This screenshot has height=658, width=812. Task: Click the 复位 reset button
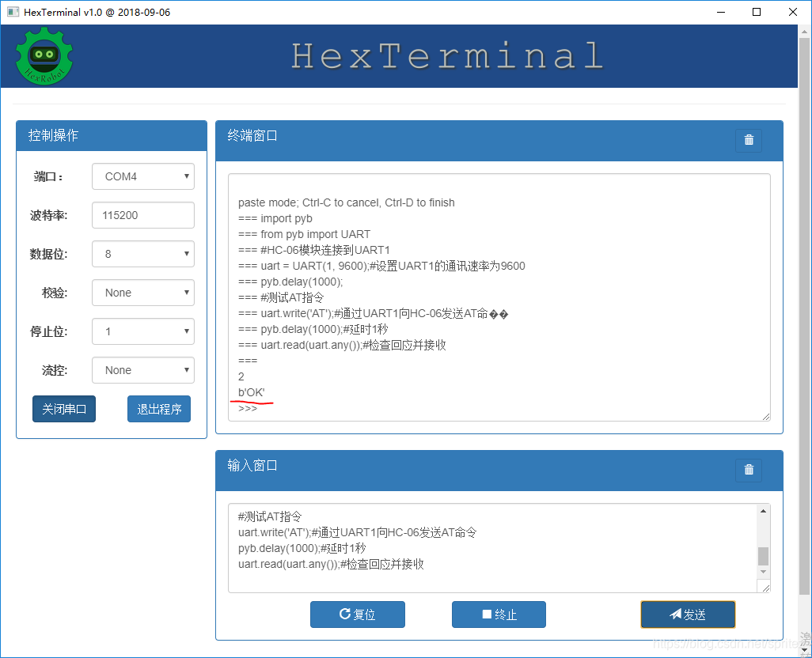357,615
